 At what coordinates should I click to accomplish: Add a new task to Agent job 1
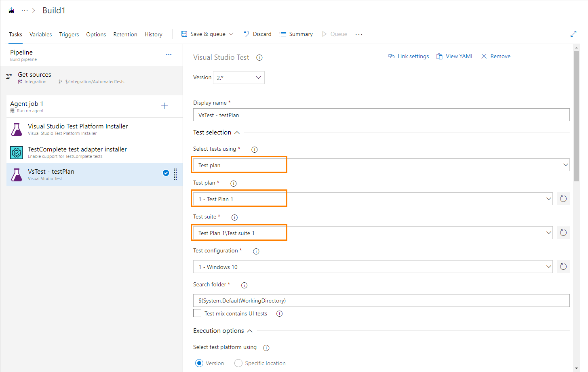pyautogui.click(x=164, y=105)
